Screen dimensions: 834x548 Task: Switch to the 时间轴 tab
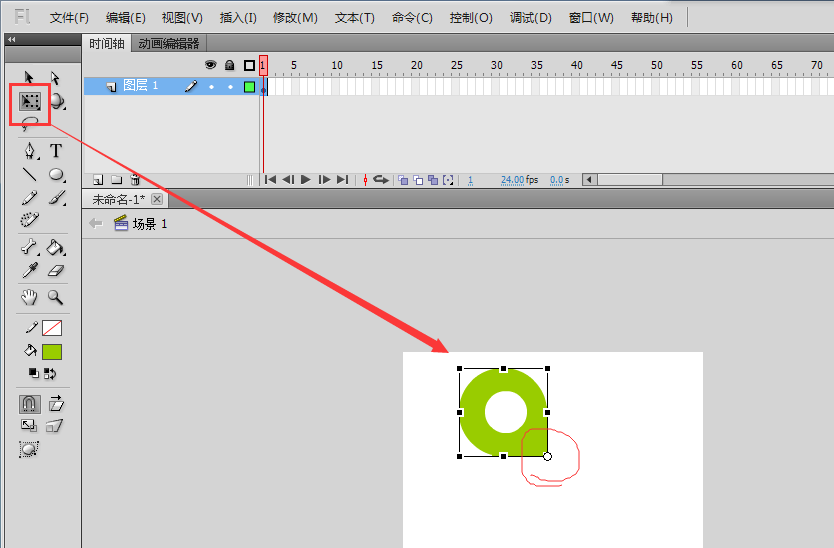point(107,44)
